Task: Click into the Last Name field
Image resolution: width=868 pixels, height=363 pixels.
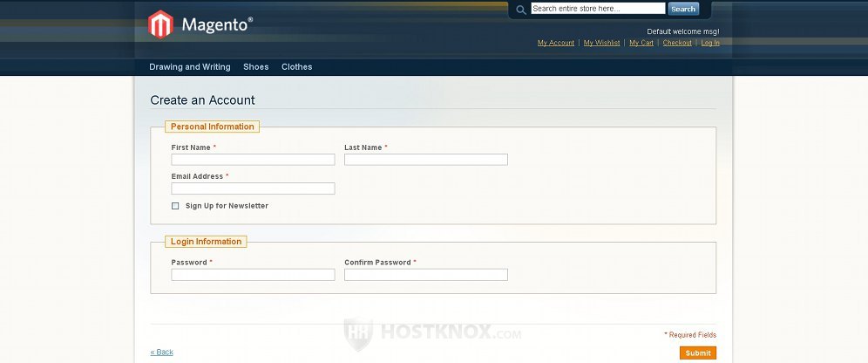Action: tap(425, 160)
